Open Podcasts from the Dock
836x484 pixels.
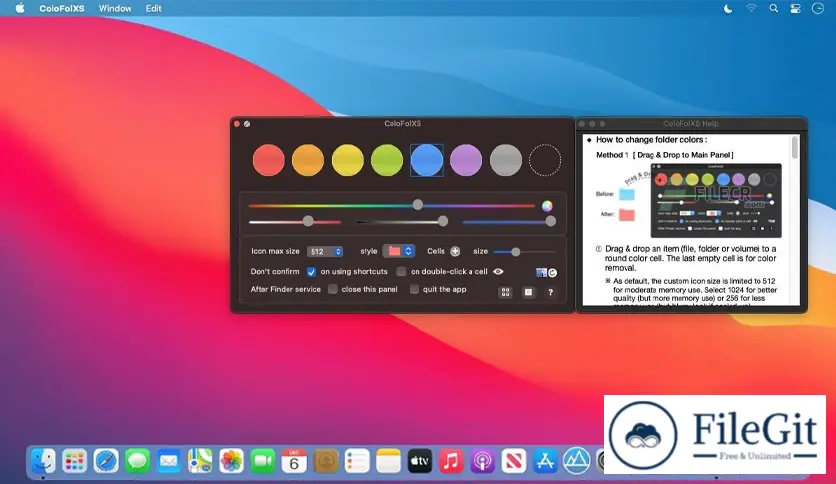(483, 461)
